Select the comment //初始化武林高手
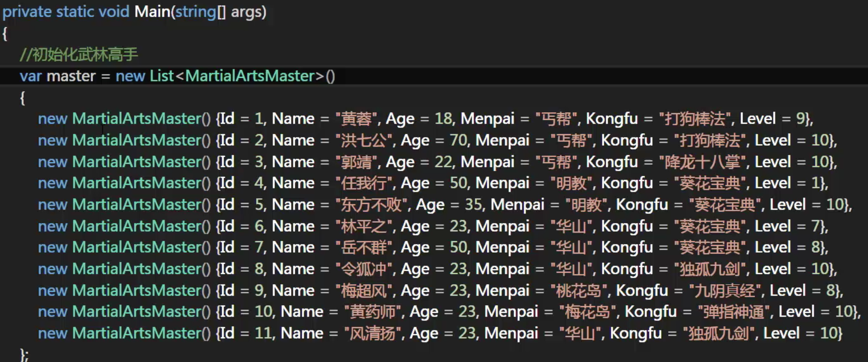 point(79,54)
